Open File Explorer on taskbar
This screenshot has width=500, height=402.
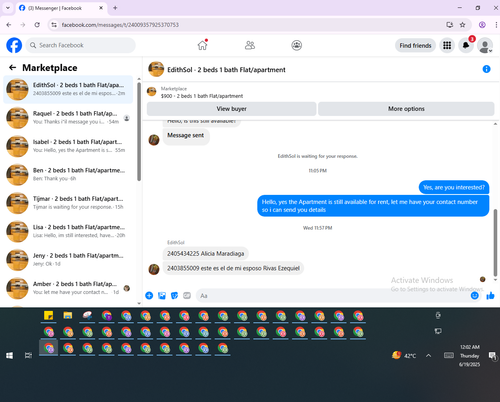click(68, 315)
